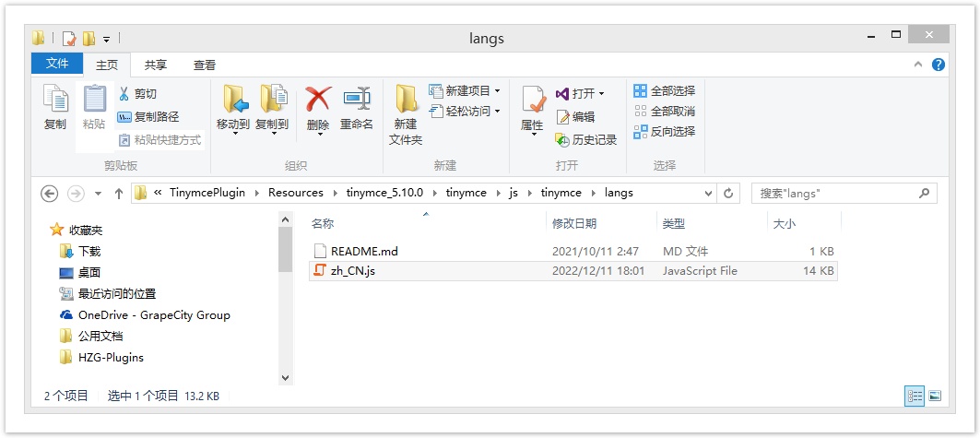The height and width of the screenshot is (438, 980).
Task: Open OneDrive - GrapeCity Group
Action: 145,315
